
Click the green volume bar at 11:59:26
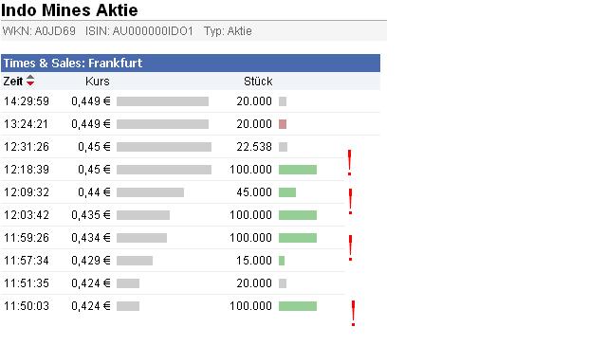pyautogui.click(x=298, y=238)
